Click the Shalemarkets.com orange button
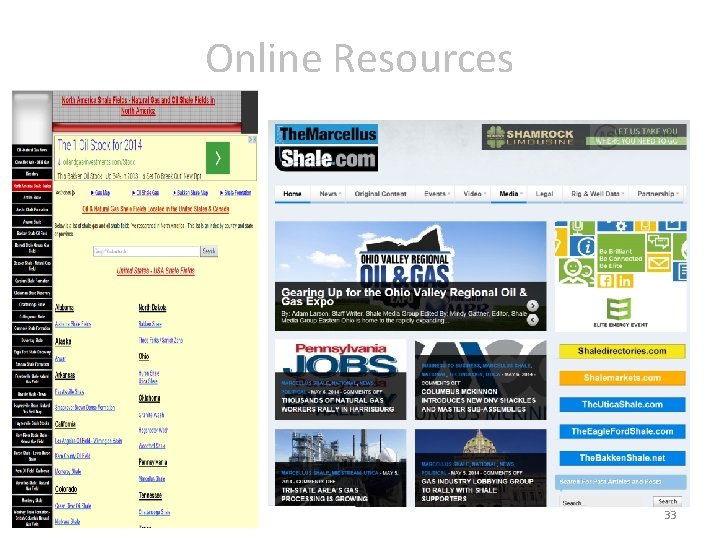Screen dimensions: 720x540 (x=622, y=378)
